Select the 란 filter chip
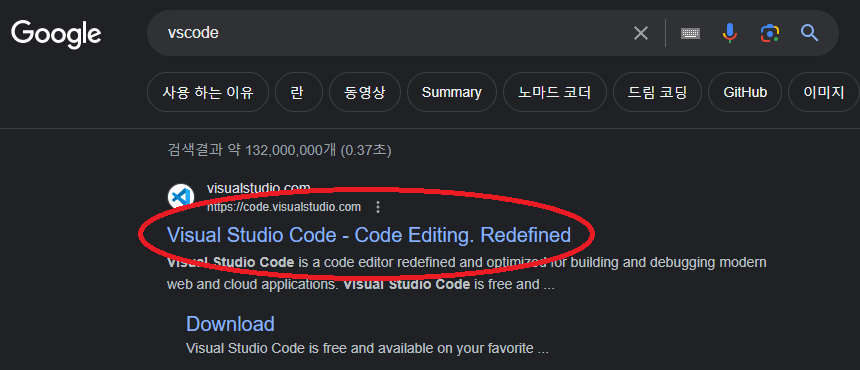Screen dimensions: 860x370 [x=298, y=92]
